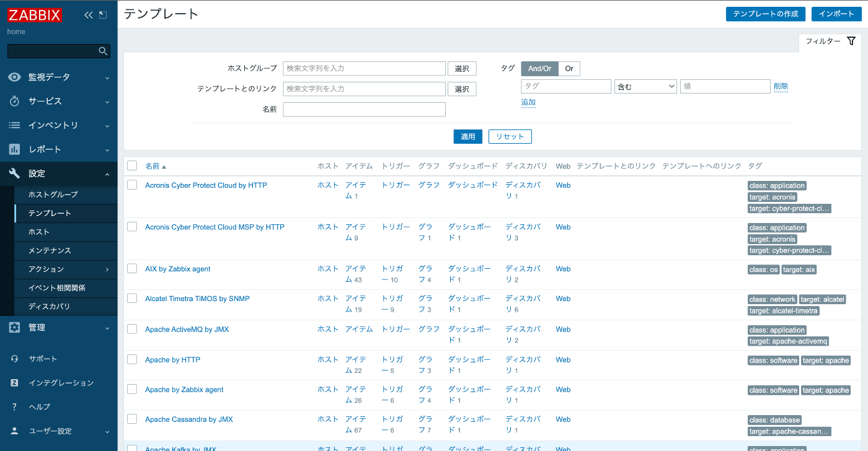Click the インポート button

tap(836, 14)
